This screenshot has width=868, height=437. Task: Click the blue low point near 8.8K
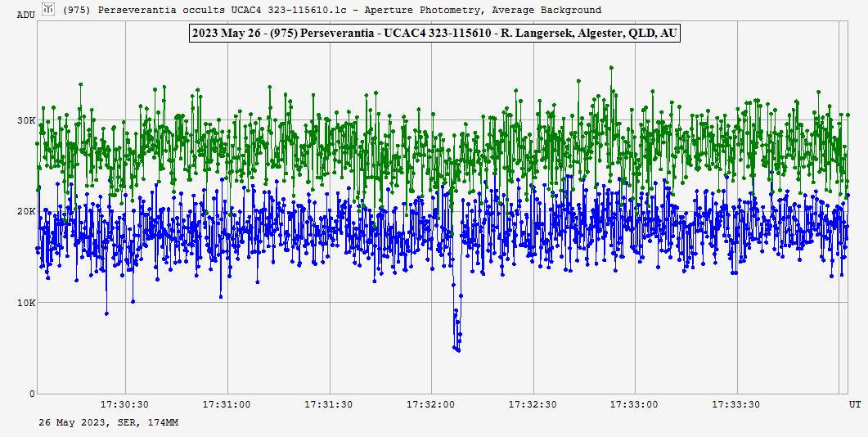107,313
